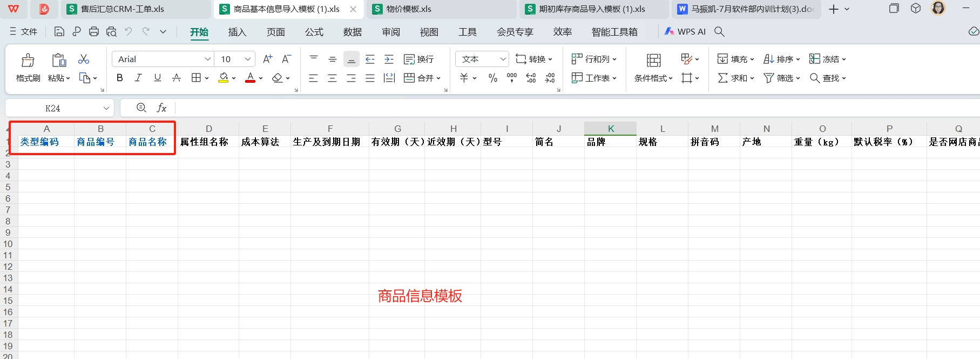Apply justify alignment
980x359 pixels.
click(370, 78)
